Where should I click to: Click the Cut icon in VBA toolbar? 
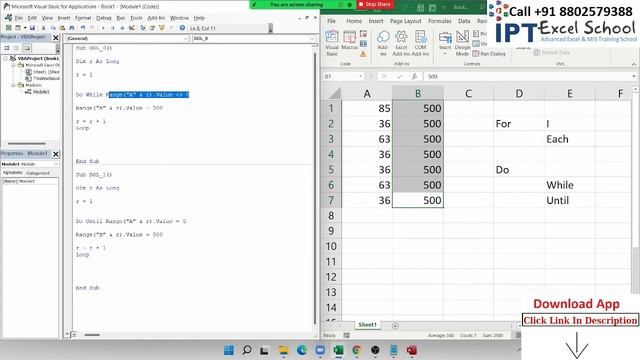[43, 28]
